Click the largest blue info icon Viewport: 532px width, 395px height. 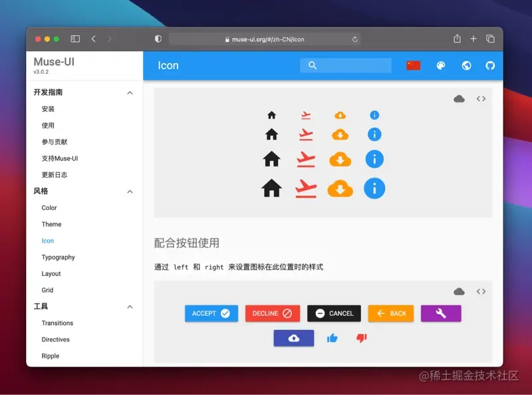pyautogui.click(x=374, y=188)
